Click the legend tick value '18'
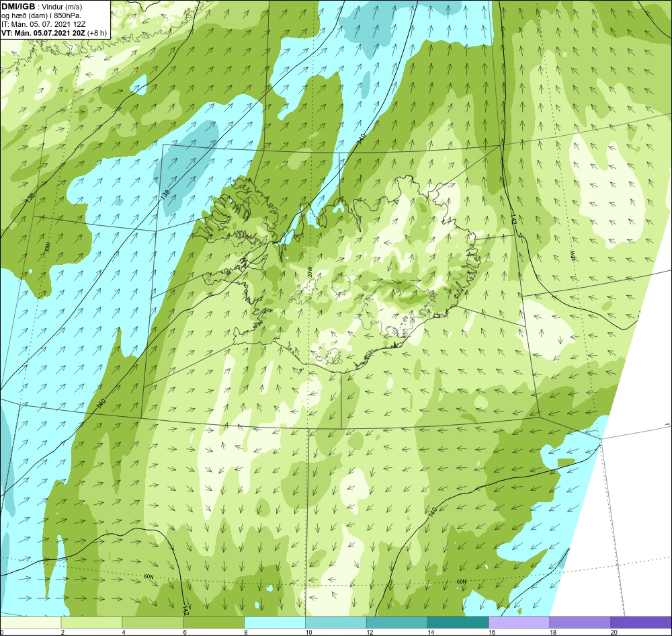This screenshot has height=636, width=672. [553, 632]
